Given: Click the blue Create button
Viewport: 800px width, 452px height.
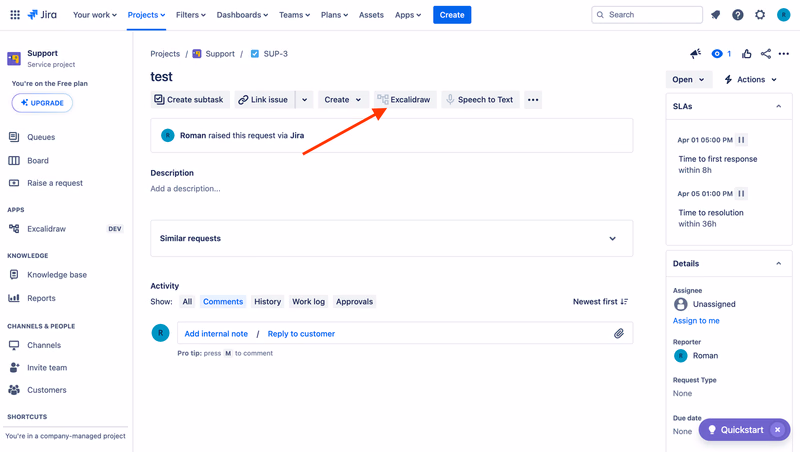Looking at the screenshot, I should (452, 15).
